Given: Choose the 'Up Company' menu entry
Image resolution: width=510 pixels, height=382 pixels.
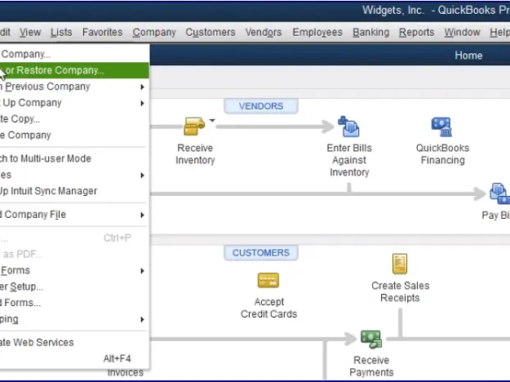Looking at the screenshot, I should point(74,103).
